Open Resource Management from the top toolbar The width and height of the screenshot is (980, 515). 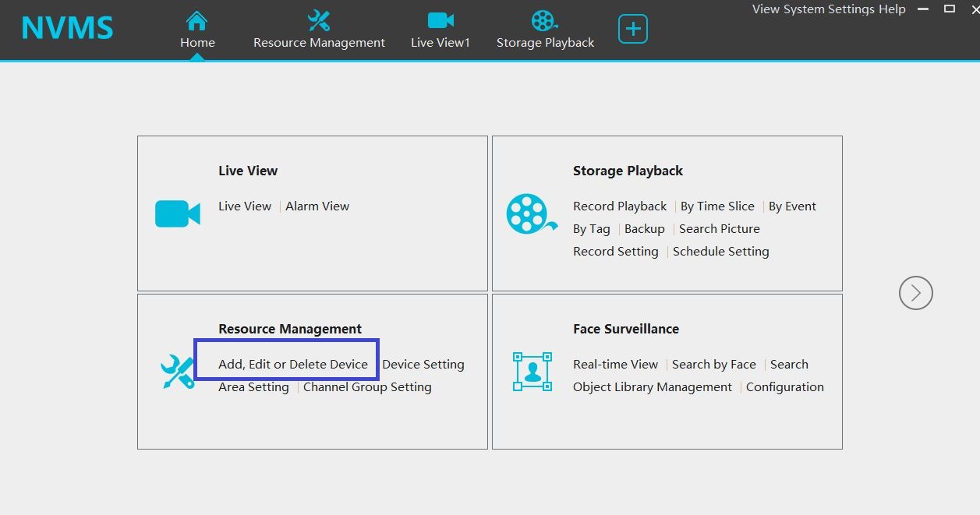point(318,22)
